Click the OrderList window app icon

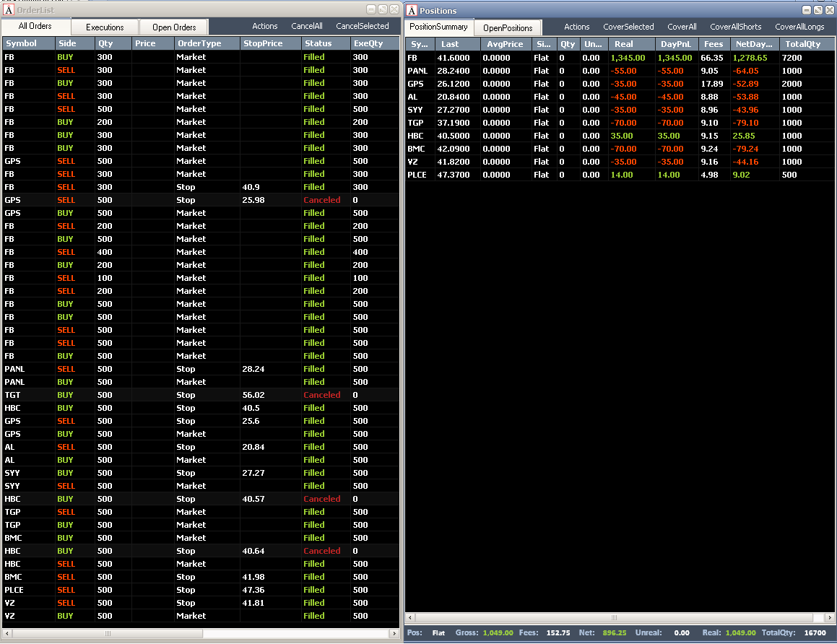9,9
